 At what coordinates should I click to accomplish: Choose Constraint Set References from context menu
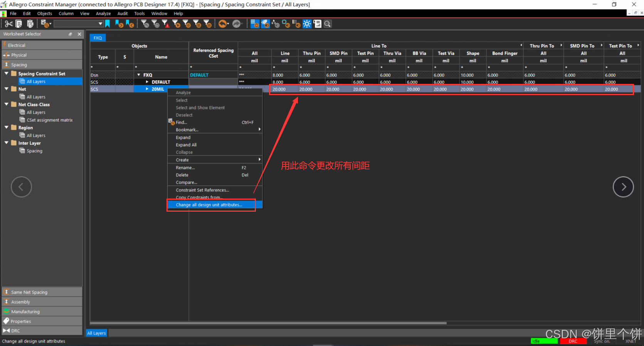(215, 190)
